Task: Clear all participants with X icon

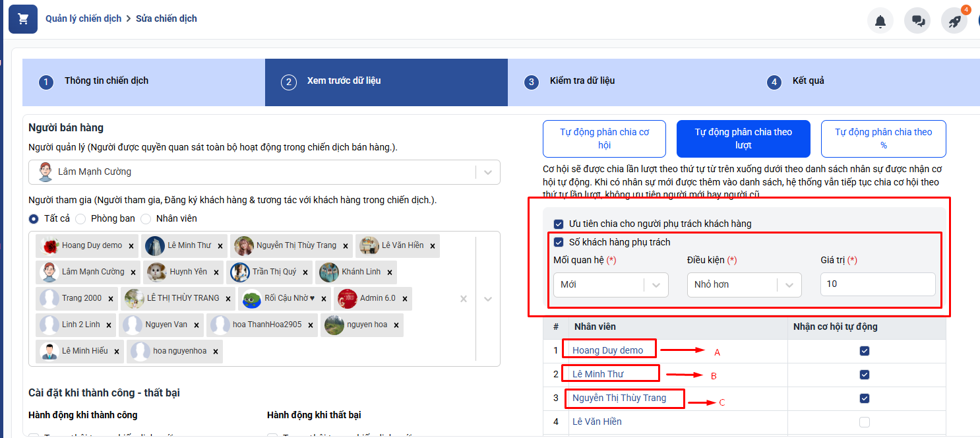Action: coord(463,299)
